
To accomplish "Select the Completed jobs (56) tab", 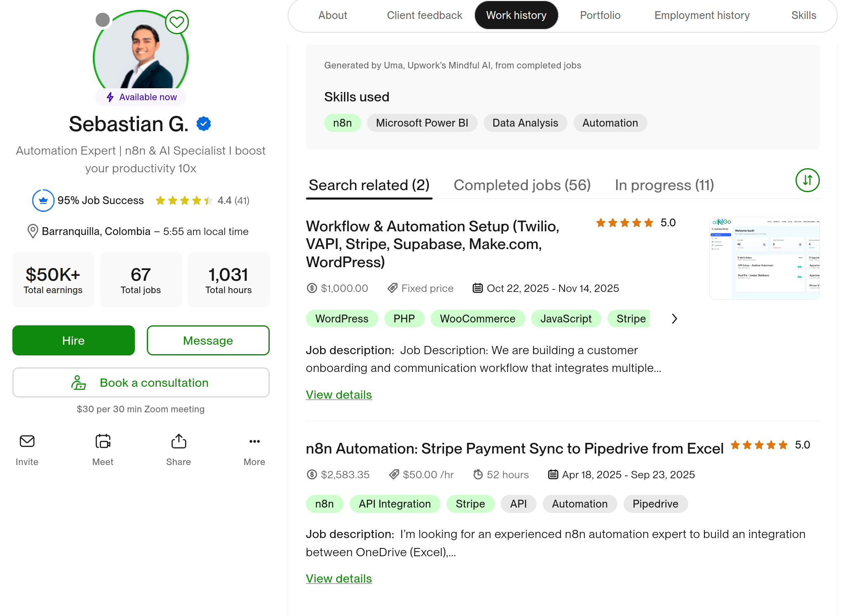I will click(x=522, y=185).
